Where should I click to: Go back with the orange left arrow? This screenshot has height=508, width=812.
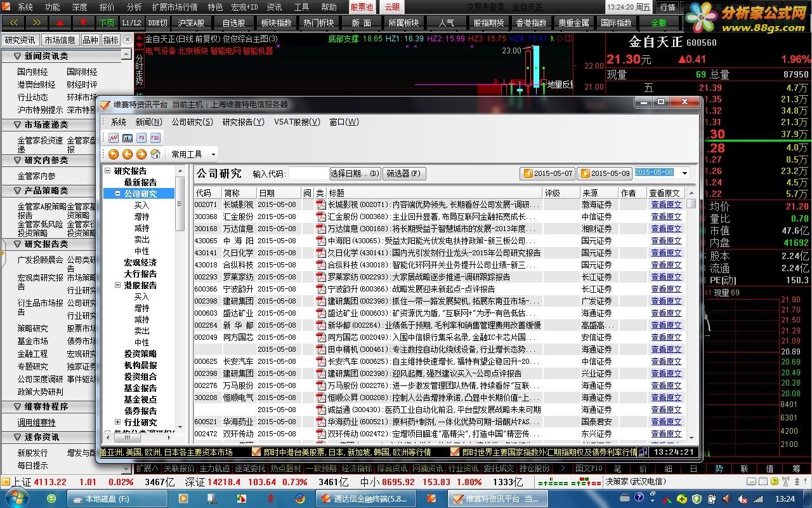128,154
